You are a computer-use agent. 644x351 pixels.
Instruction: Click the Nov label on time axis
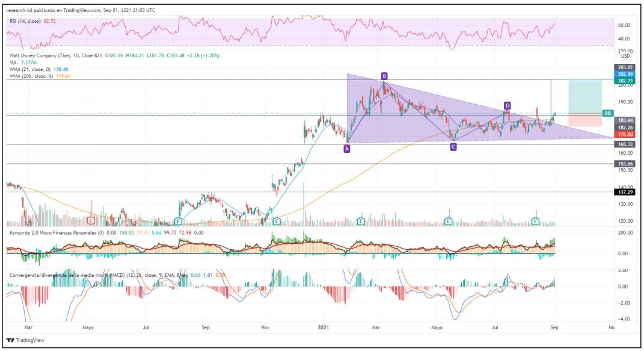coord(265,328)
